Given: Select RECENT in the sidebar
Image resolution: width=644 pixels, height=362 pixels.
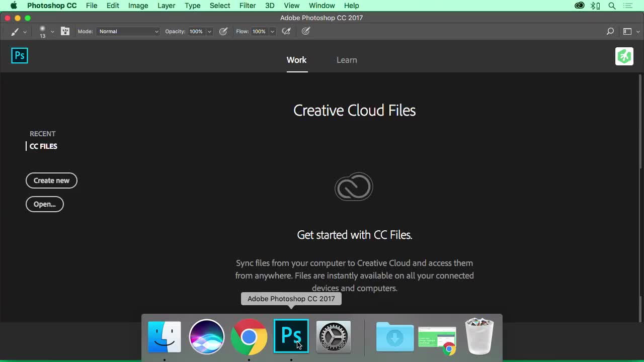Looking at the screenshot, I should tap(43, 134).
